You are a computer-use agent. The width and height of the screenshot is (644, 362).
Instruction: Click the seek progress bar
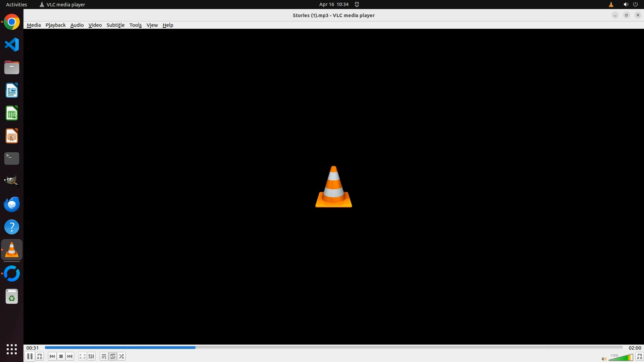coord(333,348)
